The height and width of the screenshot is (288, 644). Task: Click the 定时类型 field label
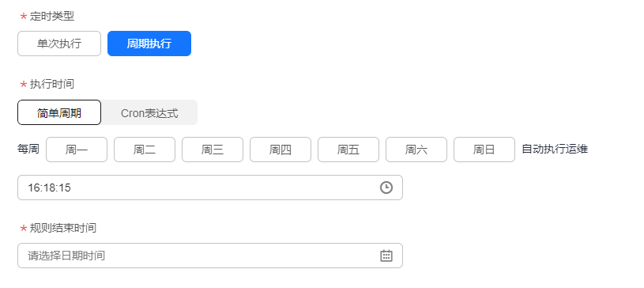click(51, 17)
